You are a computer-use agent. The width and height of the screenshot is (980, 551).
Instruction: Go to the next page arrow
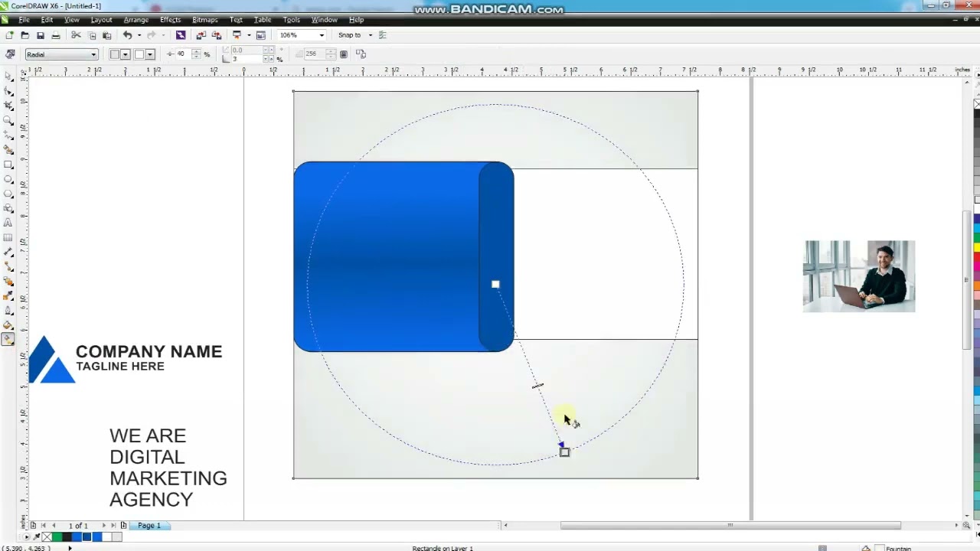tap(103, 526)
